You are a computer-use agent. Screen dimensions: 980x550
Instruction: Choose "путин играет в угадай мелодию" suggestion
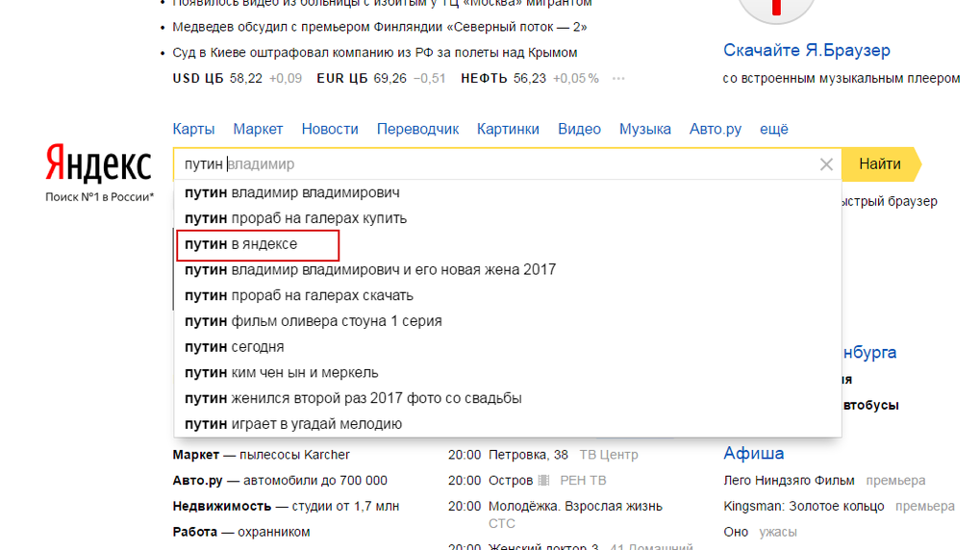pos(293,424)
